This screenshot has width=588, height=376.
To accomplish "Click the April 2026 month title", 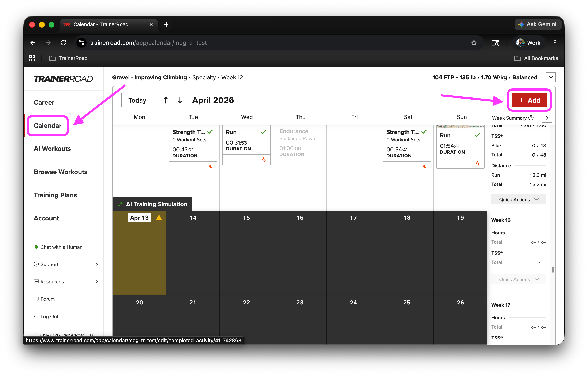I will click(213, 100).
